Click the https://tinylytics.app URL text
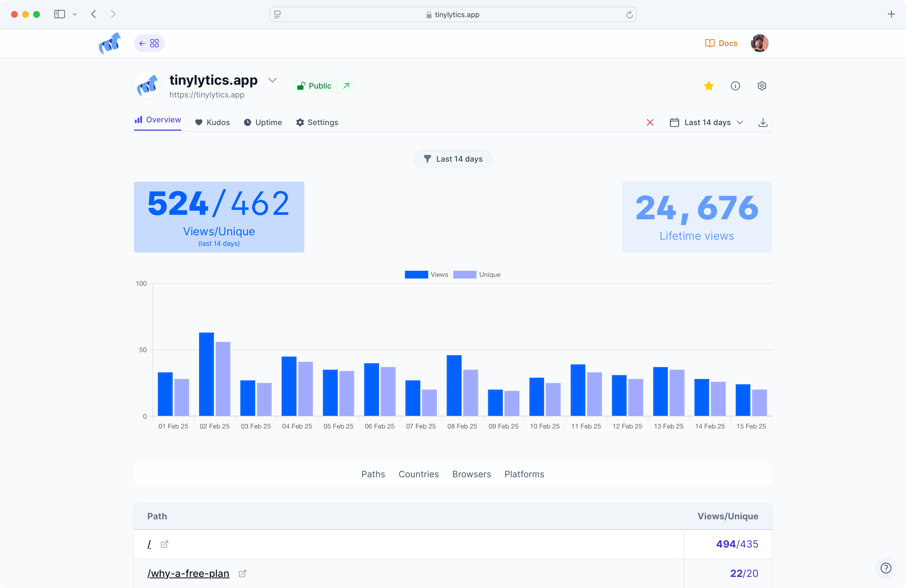This screenshot has height=588, width=906. (207, 95)
